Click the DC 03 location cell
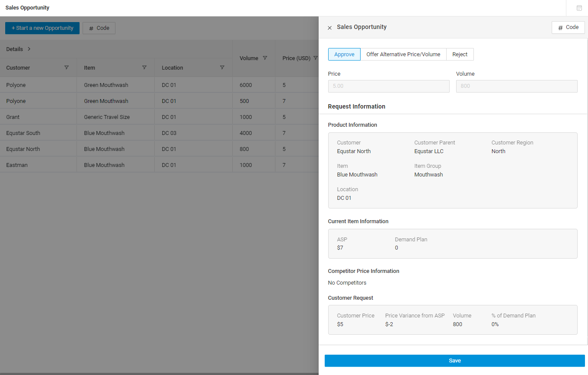This screenshot has width=588, height=375. click(x=194, y=133)
